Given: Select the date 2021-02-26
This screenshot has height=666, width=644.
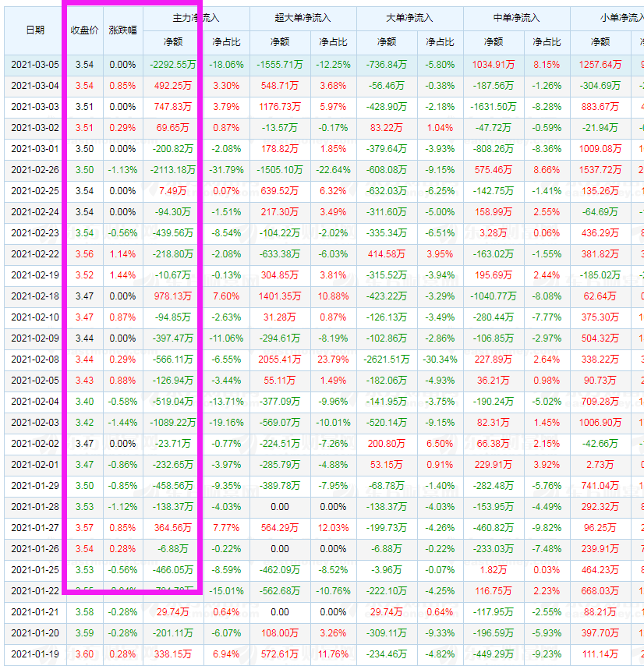Looking at the screenshot, I should (35, 170).
